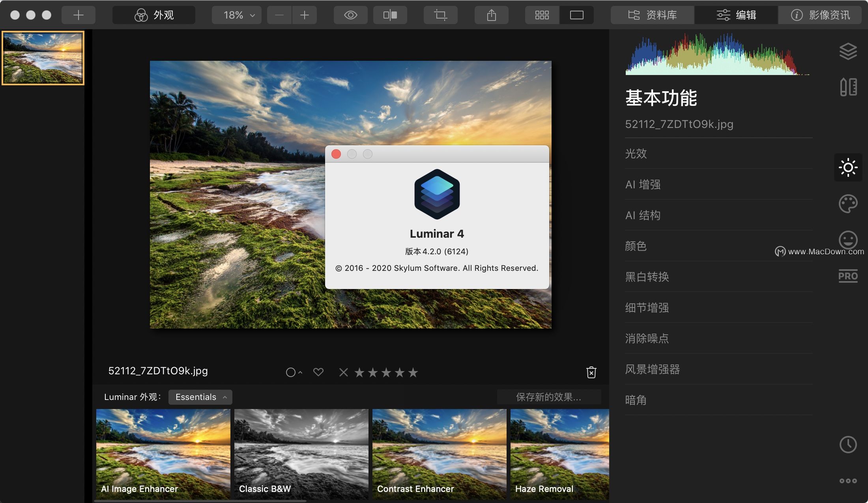Image resolution: width=868 pixels, height=503 pixels.
Task: Open the 外观 looks panel button
Action: [153, 15]
